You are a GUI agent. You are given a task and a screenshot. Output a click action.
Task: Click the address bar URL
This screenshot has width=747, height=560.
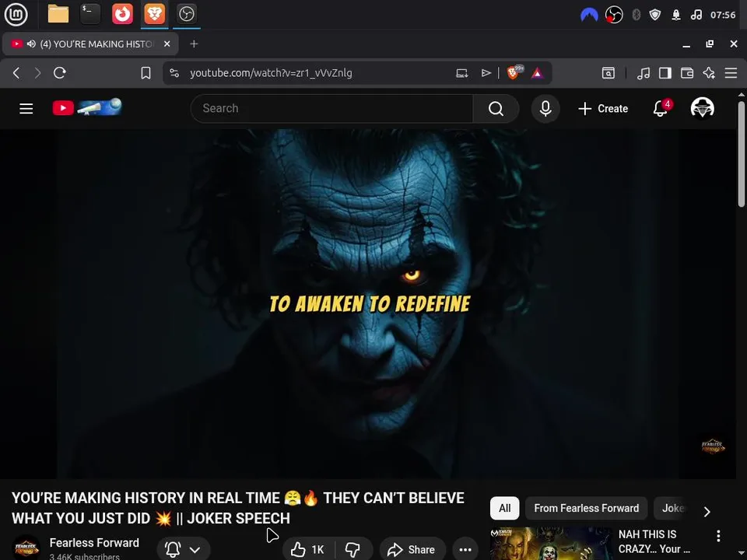[271, 73]
